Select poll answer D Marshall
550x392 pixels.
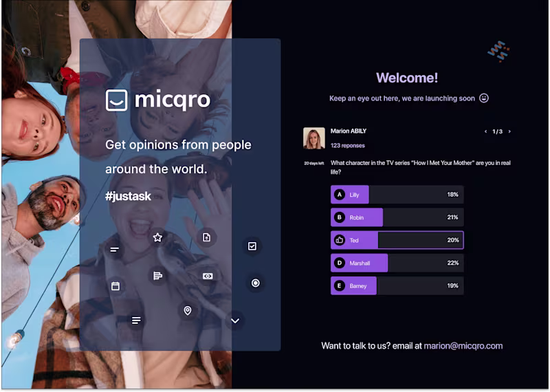point(397,263)
